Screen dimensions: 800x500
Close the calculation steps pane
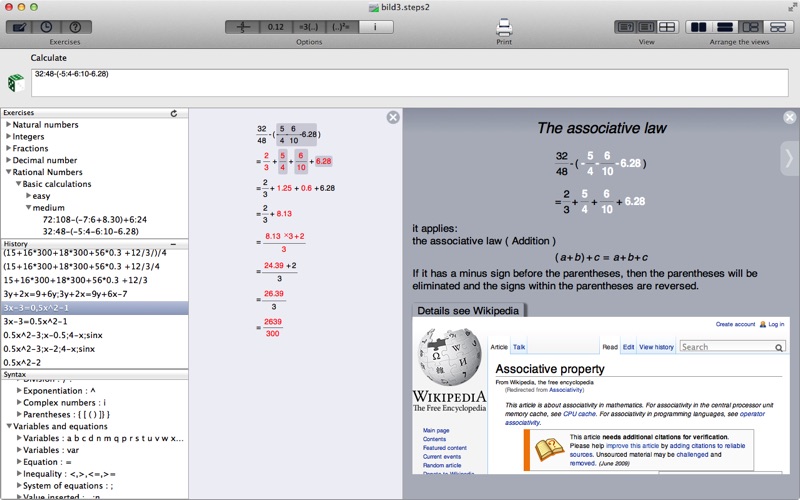click(393, 118)
